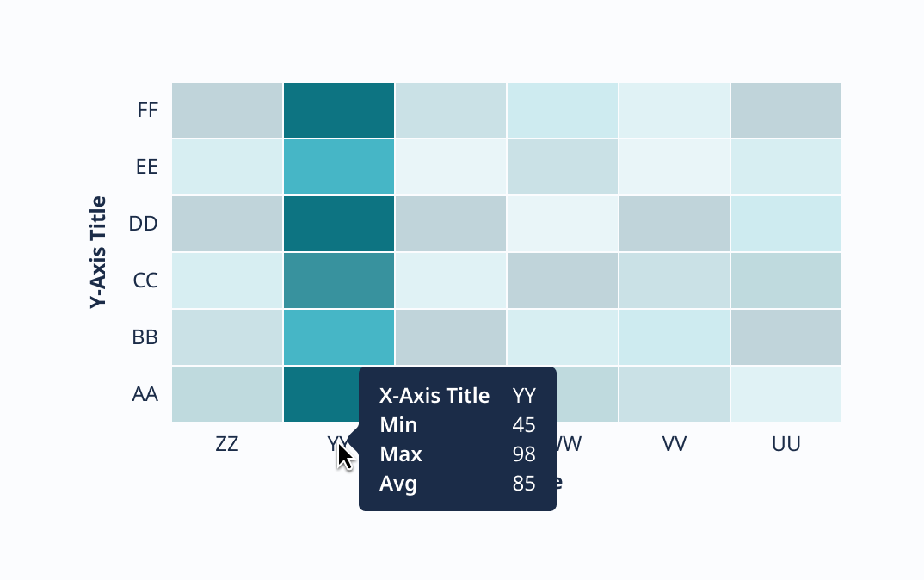Screen dimensions: 924x580
Task: Click the cell at row AA, column UU
Action: pos(786,394)
